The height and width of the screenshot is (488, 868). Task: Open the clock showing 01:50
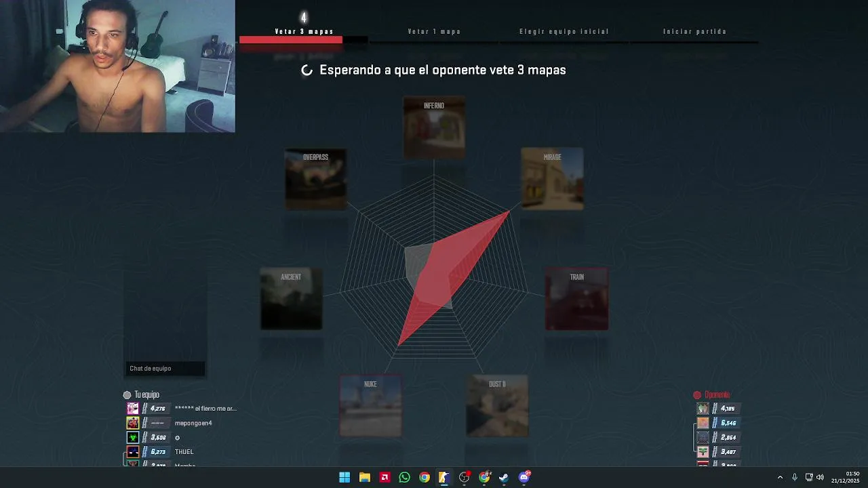tap(846, 477)
